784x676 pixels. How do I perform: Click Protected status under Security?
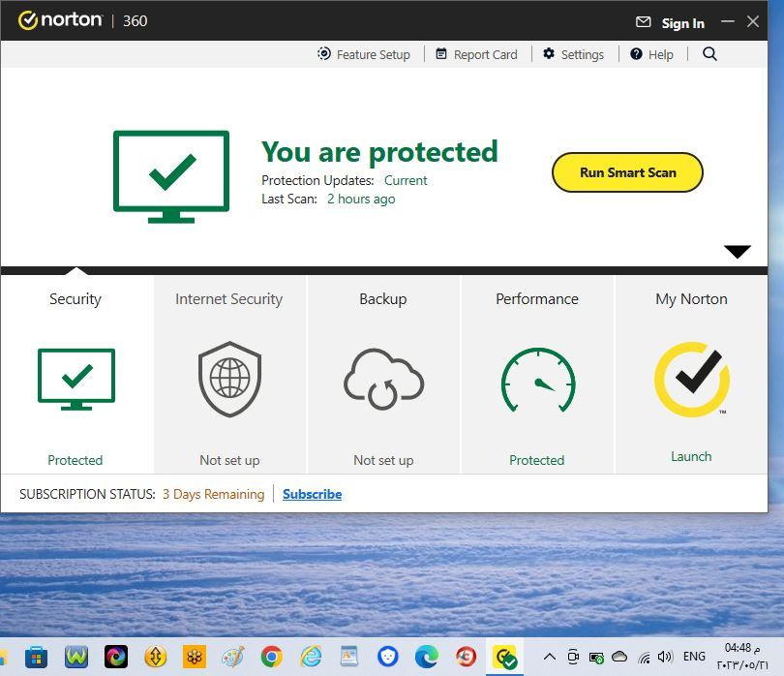pos(75,460)
